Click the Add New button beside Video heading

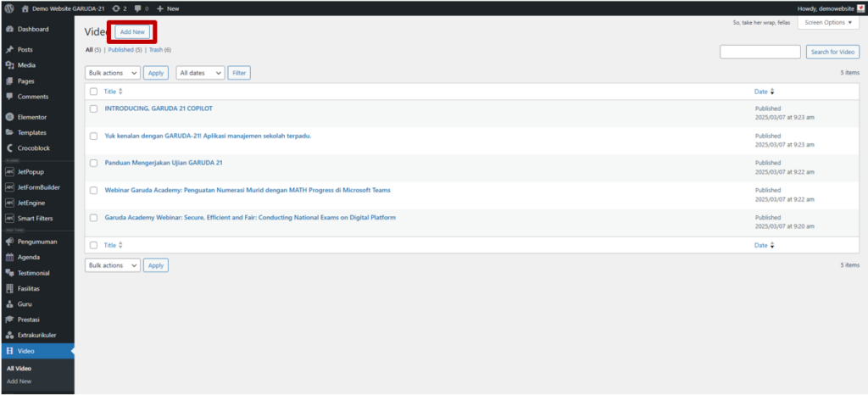coord(132,32)
